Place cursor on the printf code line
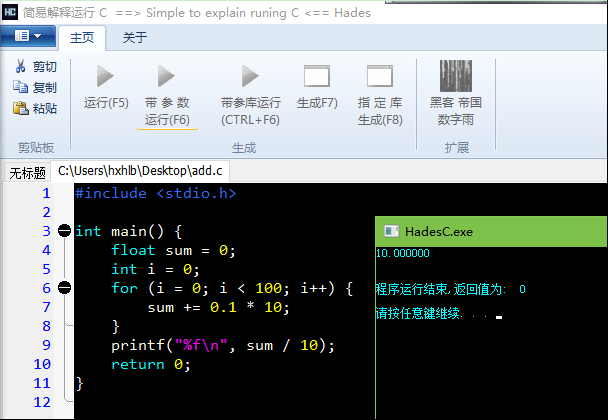The image size is (608, 420). pyautogui.click(x=222, y=345)
